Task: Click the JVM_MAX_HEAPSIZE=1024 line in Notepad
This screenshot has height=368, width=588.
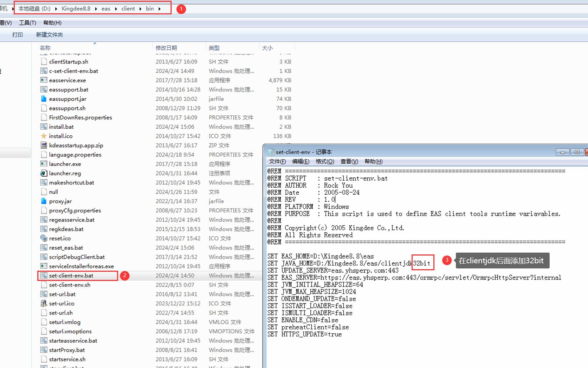Action: (x=312, y=292)
